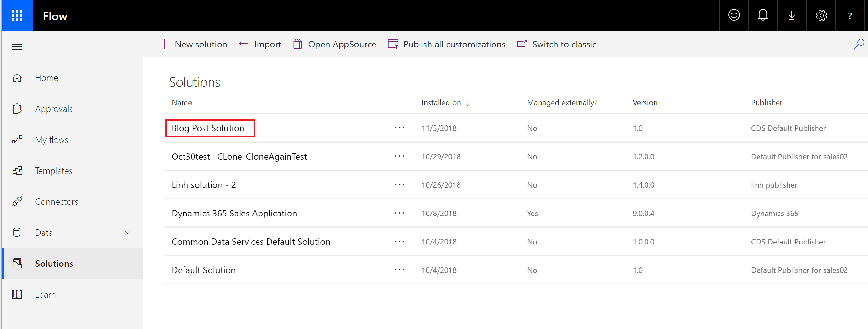
Task: Go to My flows in sidebar
Action: [52, 140]
